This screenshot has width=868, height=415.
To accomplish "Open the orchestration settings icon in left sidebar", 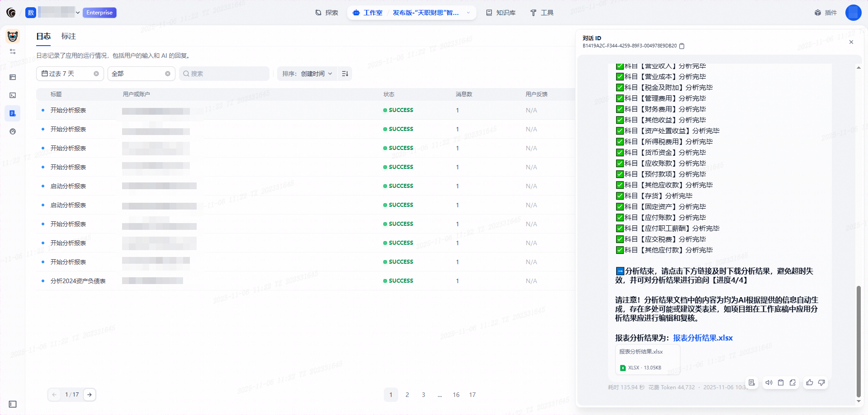I will [x=13, y=51].
